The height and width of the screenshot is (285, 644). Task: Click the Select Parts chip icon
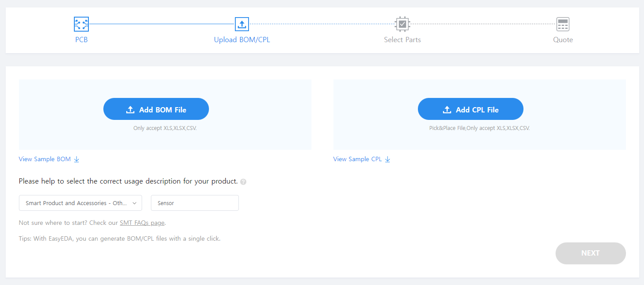pyautogui.click(x=402, y=24)
